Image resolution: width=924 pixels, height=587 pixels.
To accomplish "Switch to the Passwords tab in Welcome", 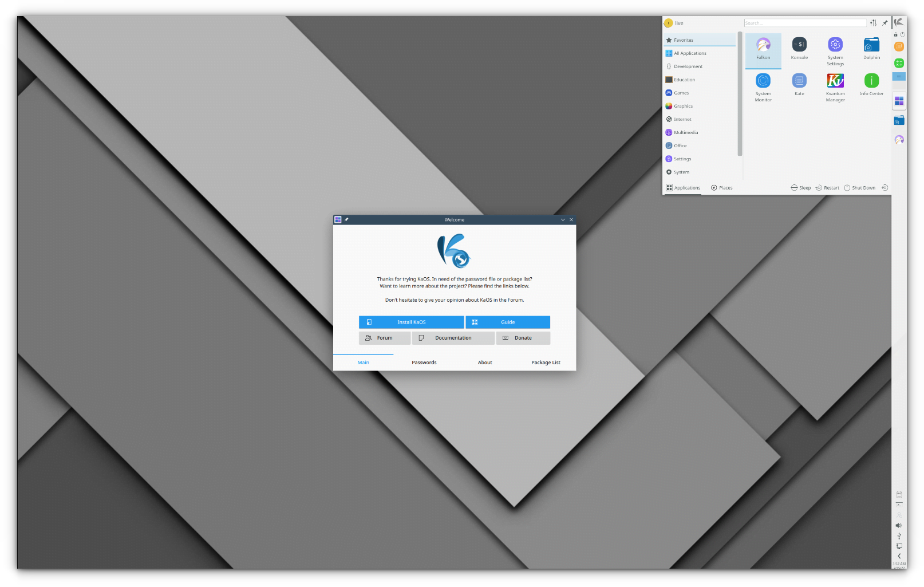I will (424, 363).
